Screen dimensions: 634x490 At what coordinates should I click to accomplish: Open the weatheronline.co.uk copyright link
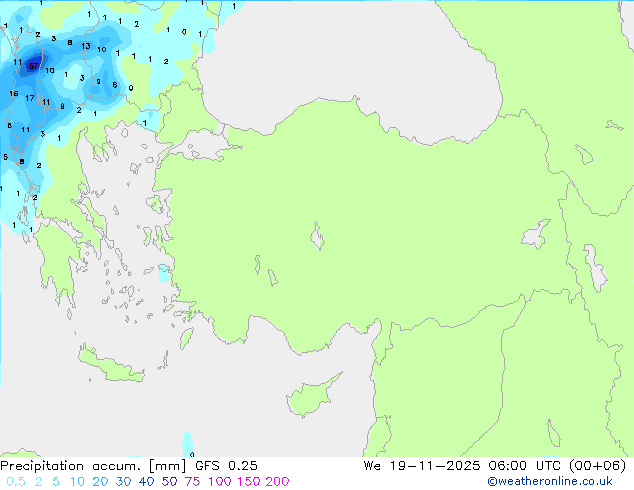(x=550, y=481)
